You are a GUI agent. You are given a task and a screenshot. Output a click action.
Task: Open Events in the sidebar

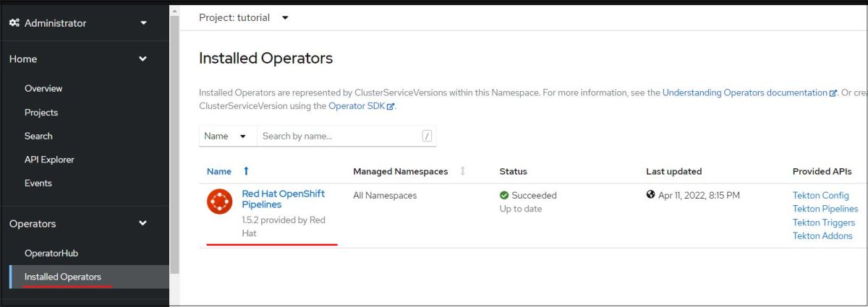38,183
